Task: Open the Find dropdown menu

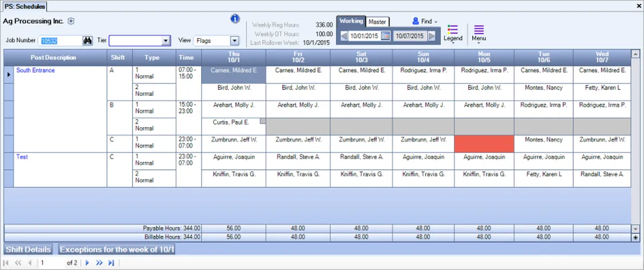Action: [x=425, y=21]
